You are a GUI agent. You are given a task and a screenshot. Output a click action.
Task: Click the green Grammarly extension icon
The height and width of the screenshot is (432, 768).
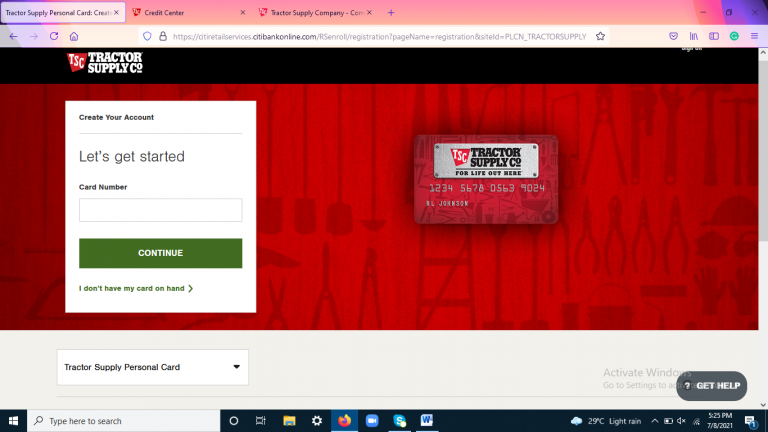pos(734,36)
